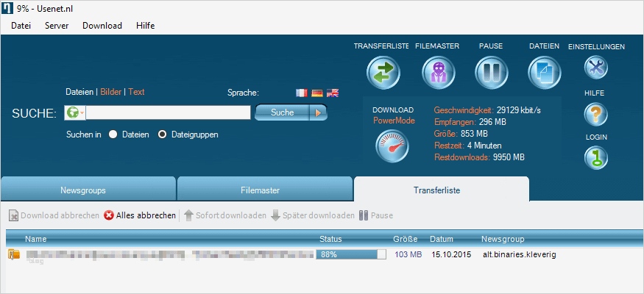The height and width of the screenshot is (294, 644).
Task: Open the Transferliste round arrows icon
Action: (x=383, y=73)
